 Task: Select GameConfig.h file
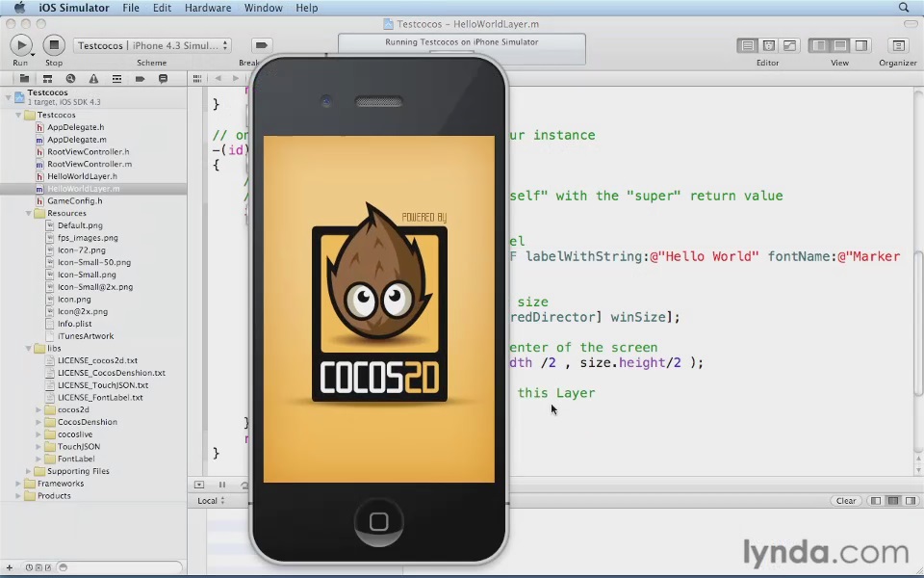pos(74,201)
